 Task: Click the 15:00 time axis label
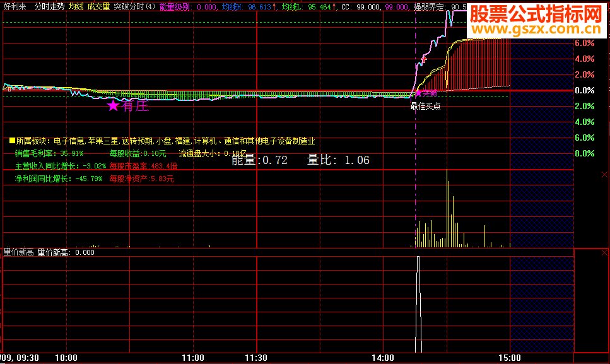pos(510,358)
